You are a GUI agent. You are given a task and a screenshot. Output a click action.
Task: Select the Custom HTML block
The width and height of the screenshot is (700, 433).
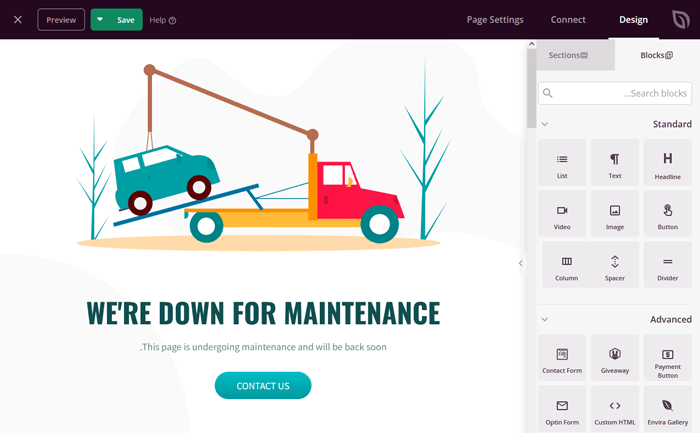615,409
